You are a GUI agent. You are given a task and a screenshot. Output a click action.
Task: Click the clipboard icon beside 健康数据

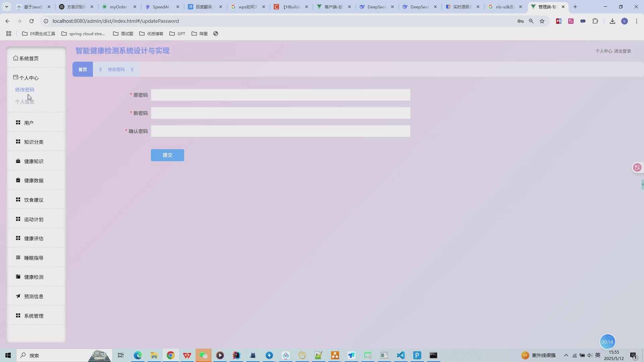(x=18, y=180)
